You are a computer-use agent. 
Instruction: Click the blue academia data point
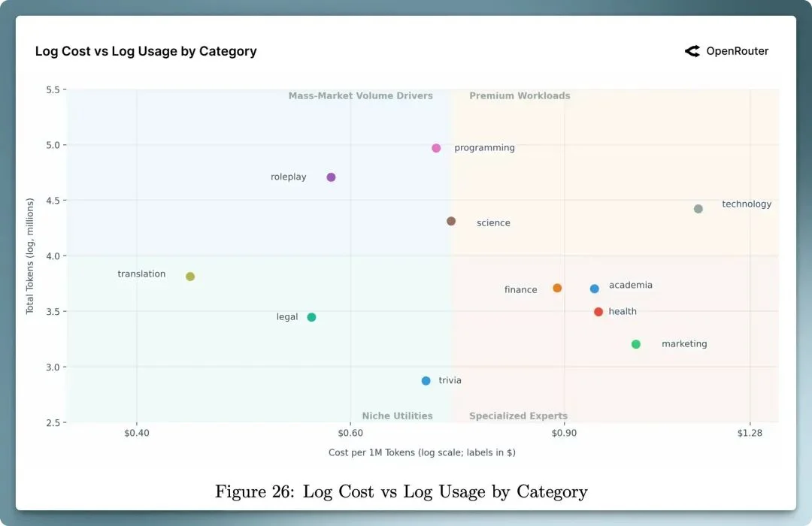[595, 289]
